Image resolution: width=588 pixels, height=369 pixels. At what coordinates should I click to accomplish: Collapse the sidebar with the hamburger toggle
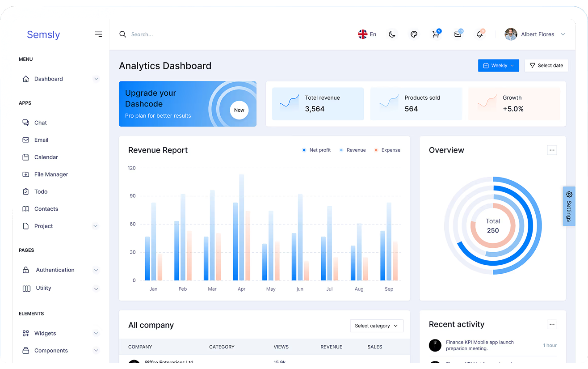[98, 34]
